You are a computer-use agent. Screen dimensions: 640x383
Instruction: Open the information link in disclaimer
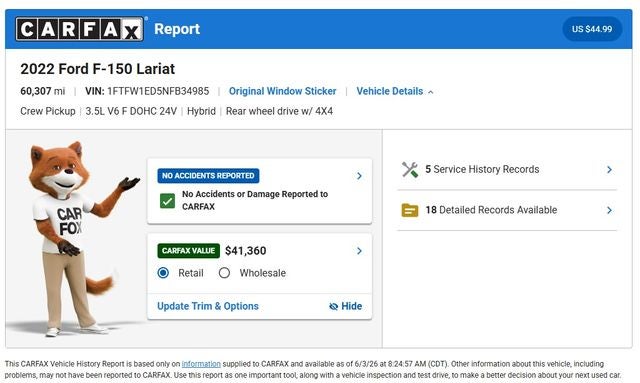pyautogui.click(x=201, y=364)
